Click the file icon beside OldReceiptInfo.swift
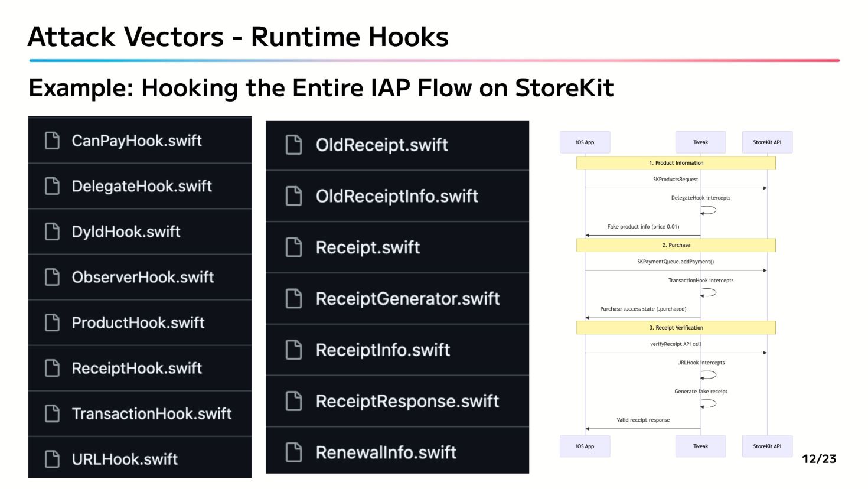The height and width of the screenshot is (489, 868). point(294,196)
